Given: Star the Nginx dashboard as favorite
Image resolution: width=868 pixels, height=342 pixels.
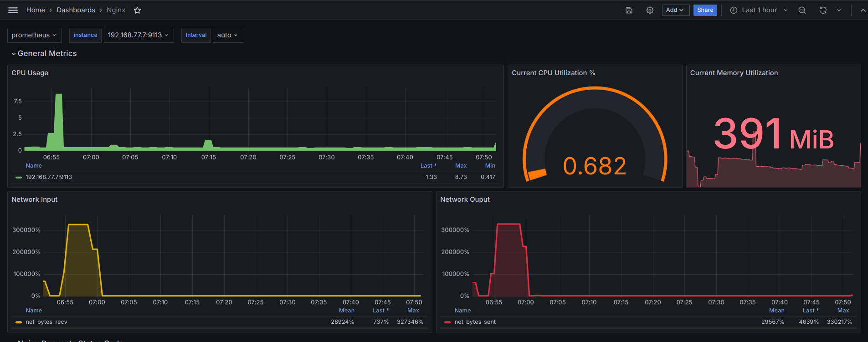Looking at the screenshot, I should 137,10.
